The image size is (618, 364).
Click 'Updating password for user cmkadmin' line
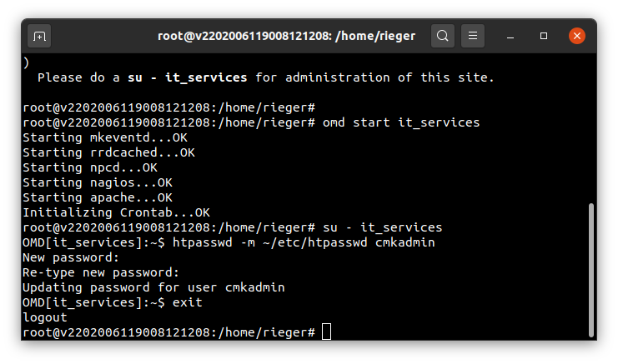(153, 287)
